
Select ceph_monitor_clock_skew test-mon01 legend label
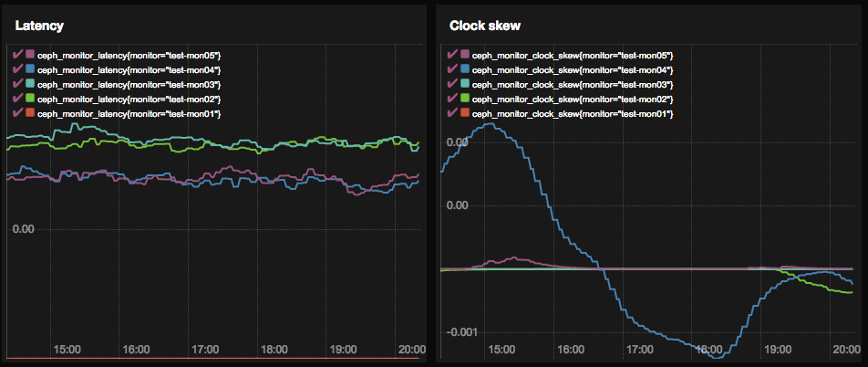coord(573,113)
